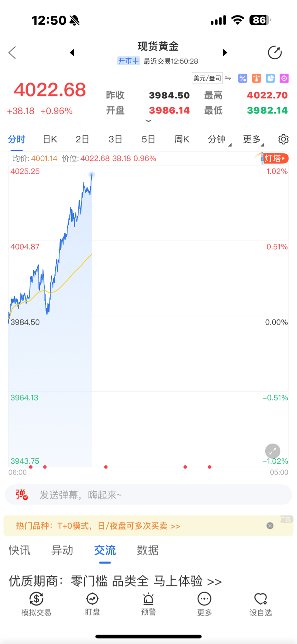Viewport: 297px width, 644px height.
Task: Tap the purple diamond chart icon
Action: pyautogui.click(x=284, y=79)
